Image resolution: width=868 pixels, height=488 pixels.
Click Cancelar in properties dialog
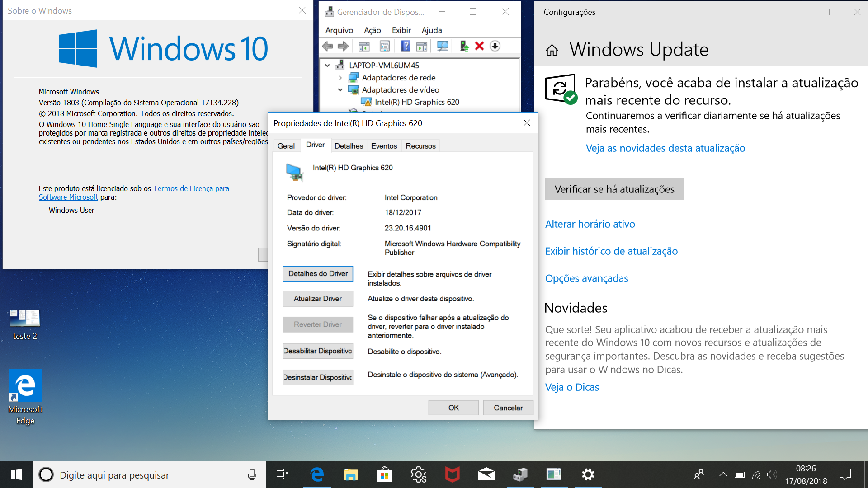[508, 408]
